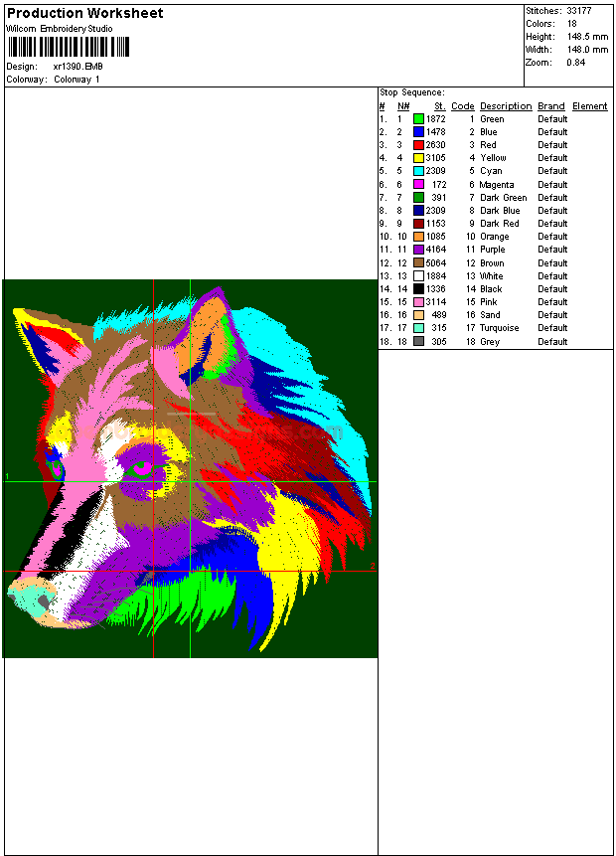This screenshot has height=856, width=616.
Task: Click the Orange thread color swatch
Action: click(418, 237)
